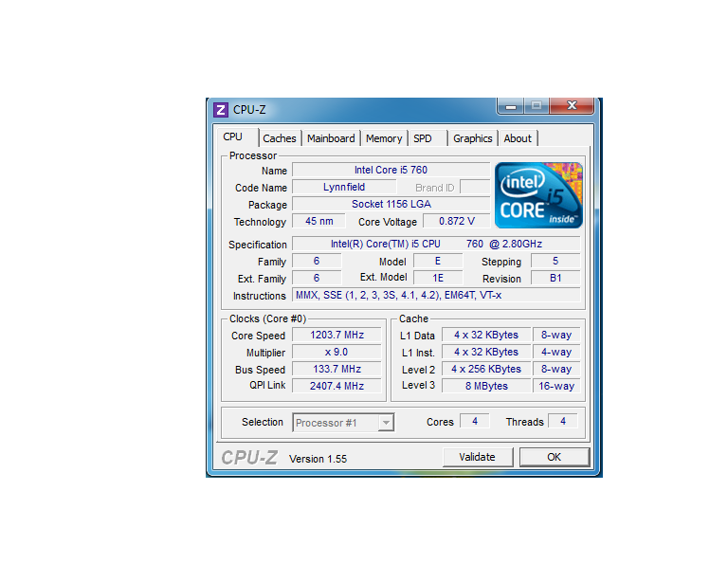Click the Model value E

click(438, 262)
